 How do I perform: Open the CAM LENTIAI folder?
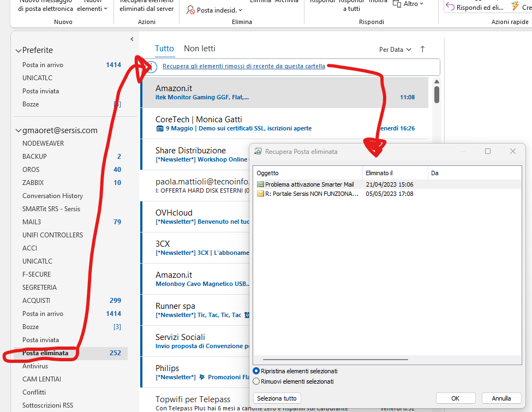click(x=71, y=379)
